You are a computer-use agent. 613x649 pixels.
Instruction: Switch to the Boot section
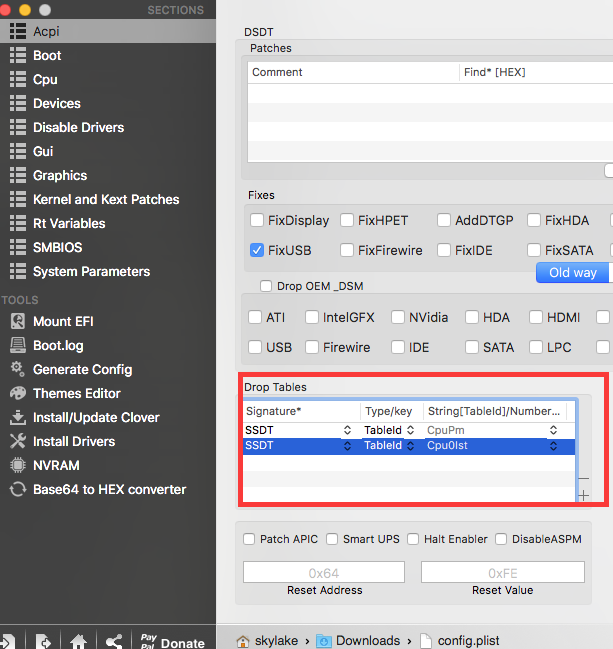(47, 55)
